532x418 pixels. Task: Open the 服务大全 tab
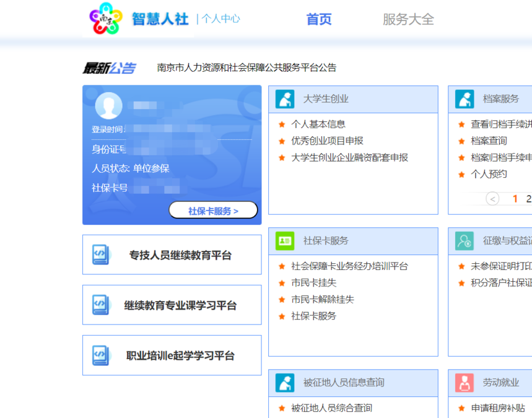tap(409, 19)
